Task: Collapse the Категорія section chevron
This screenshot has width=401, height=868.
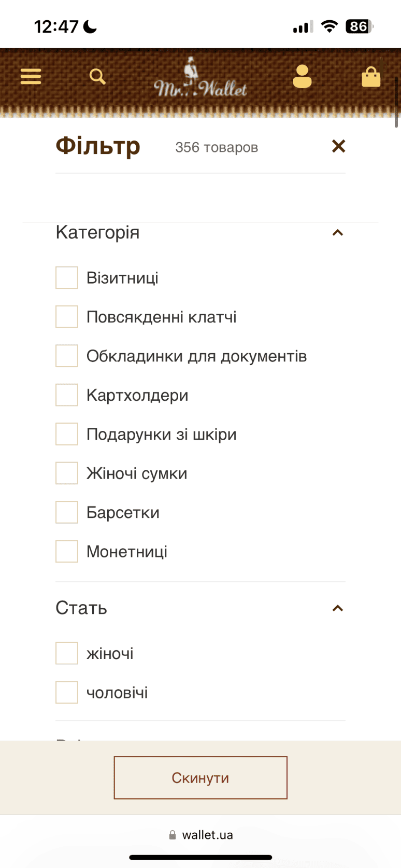Action: click(338, 233)
